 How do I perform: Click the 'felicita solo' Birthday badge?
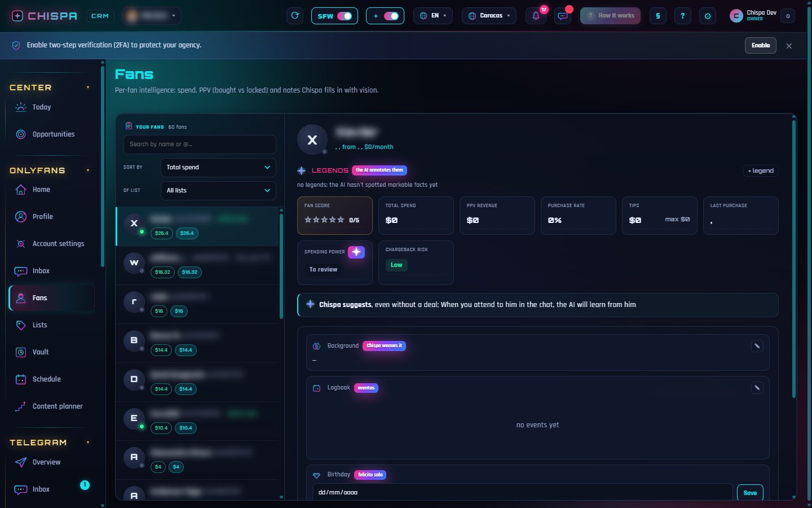point(370,475)
